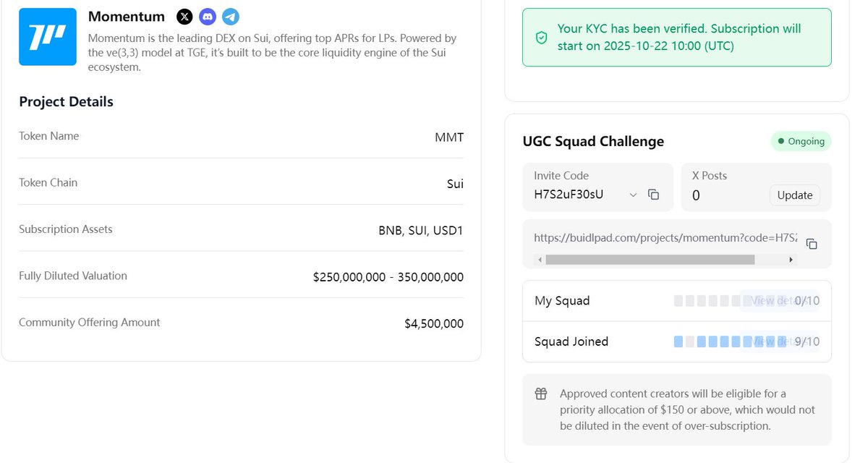This screenshot has height=463, width=868.
Task: Click the Momentum project logo
Action: pos(48,37)
